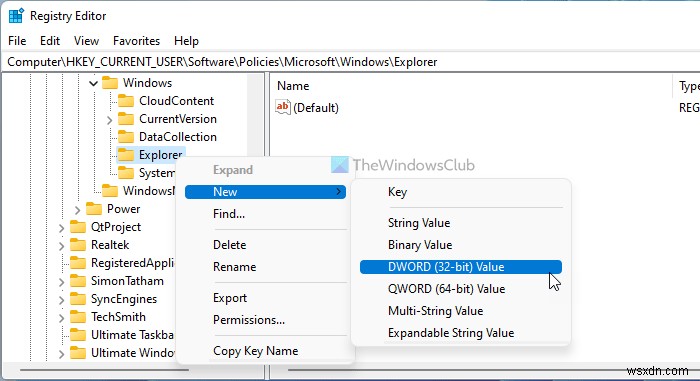Choose Delete in the context menu
This screenshot has width=700, height=381.
pyautogui.click(x=265, y=245)
